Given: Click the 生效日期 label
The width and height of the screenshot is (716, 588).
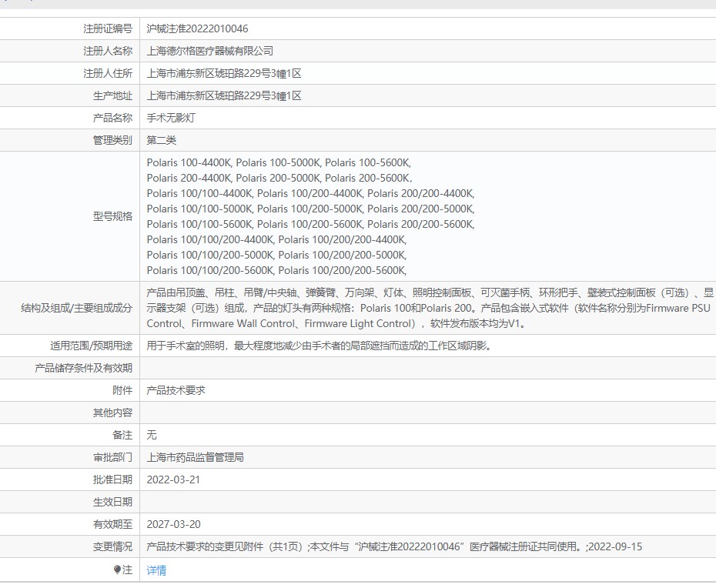Looking at the screenshot, I should 112,502.
